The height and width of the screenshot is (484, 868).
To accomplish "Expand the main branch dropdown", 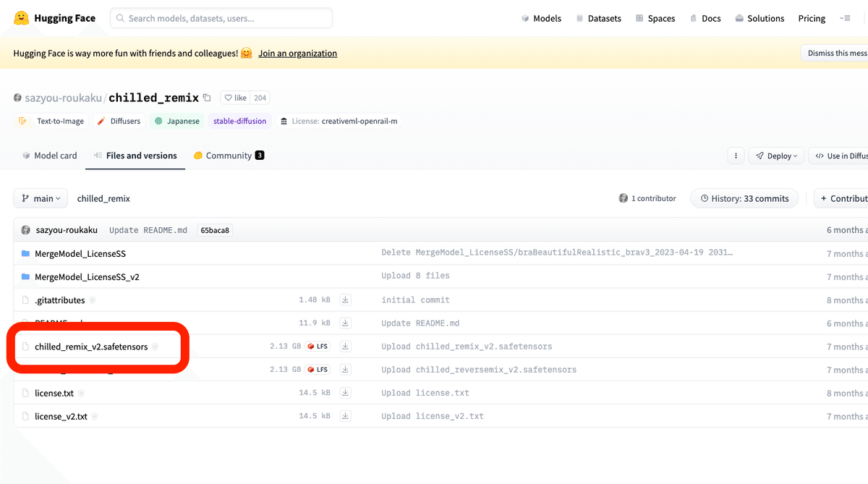I will [41, 198].
